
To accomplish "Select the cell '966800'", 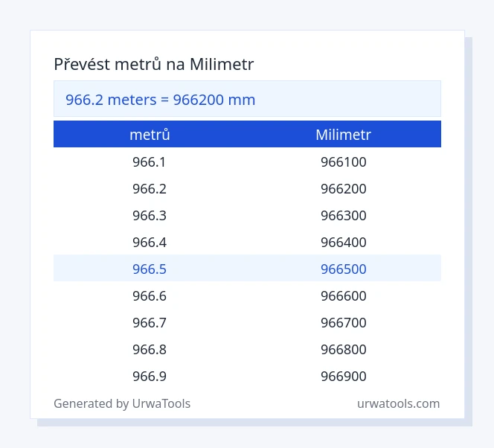I will tap(344, 349).
